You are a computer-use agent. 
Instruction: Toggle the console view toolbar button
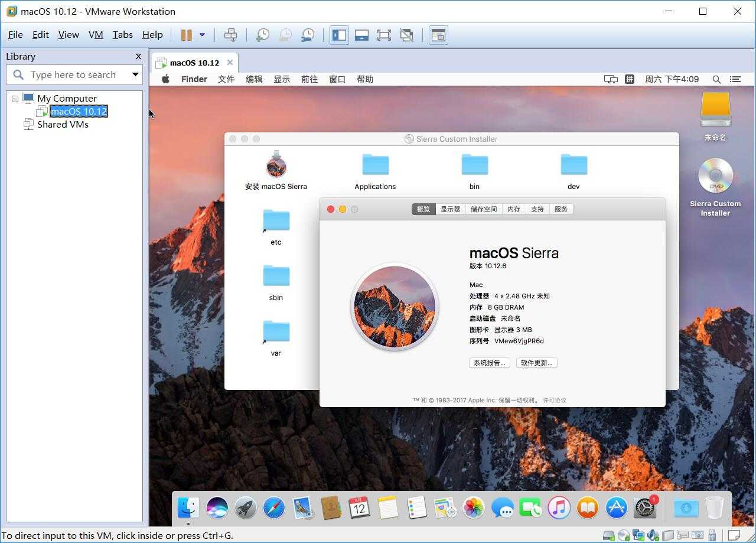coord(438,35)
